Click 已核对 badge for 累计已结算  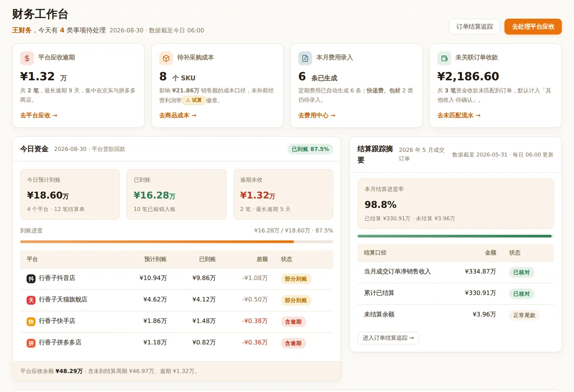point(522,294)
